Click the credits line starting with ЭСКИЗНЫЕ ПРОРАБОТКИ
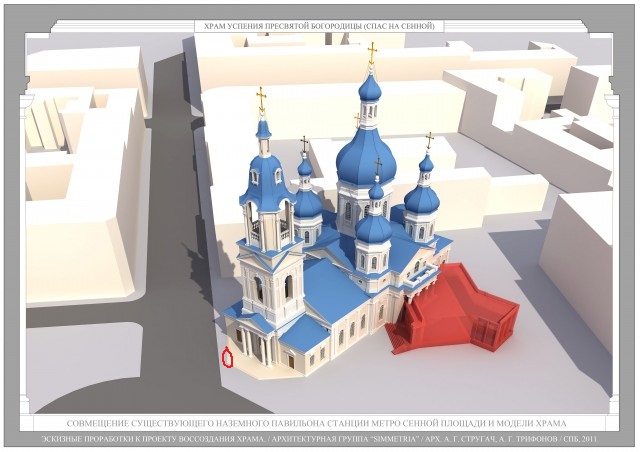The width and height of the screenshot is (640, 452). (x=319, y=440)
